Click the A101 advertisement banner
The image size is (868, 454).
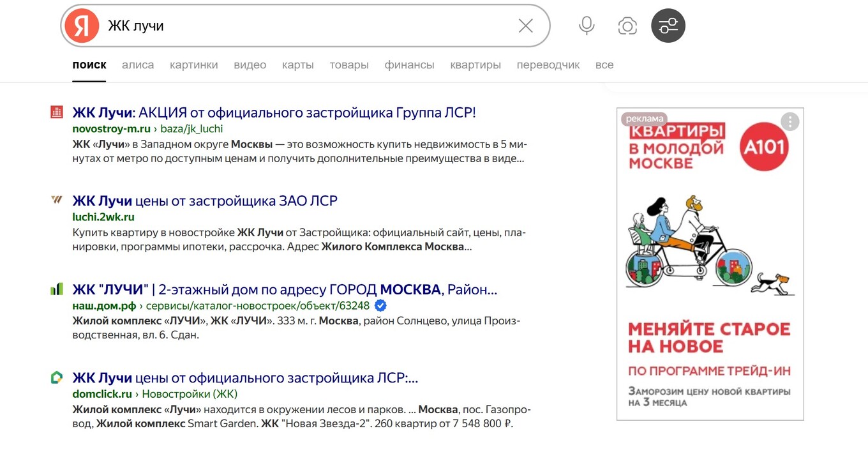click(x=710, y=264)
